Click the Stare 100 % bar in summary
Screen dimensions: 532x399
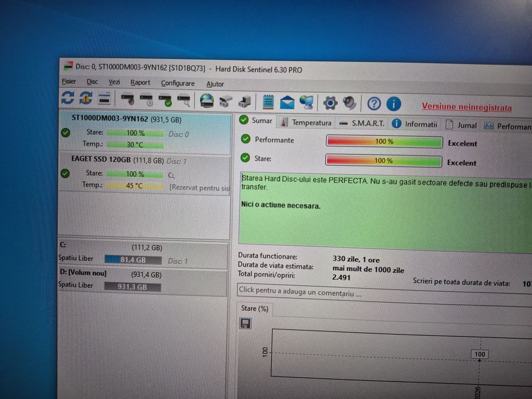pos(383,161)
